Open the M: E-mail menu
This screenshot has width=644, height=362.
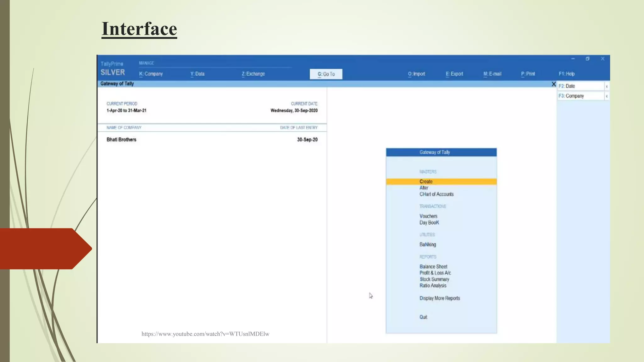[492, 74]
